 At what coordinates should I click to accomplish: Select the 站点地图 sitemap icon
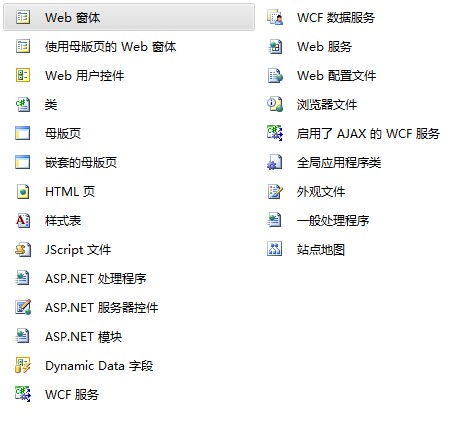tap(275, 249)
